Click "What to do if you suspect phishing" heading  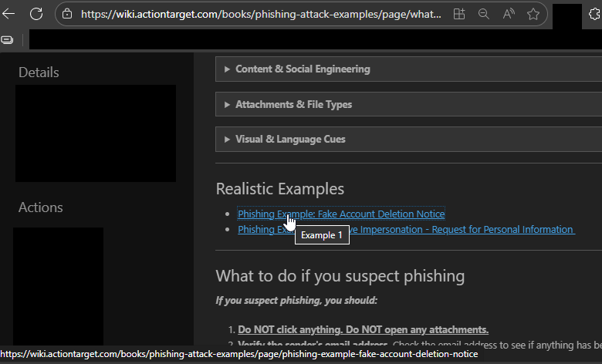[340, 276]
